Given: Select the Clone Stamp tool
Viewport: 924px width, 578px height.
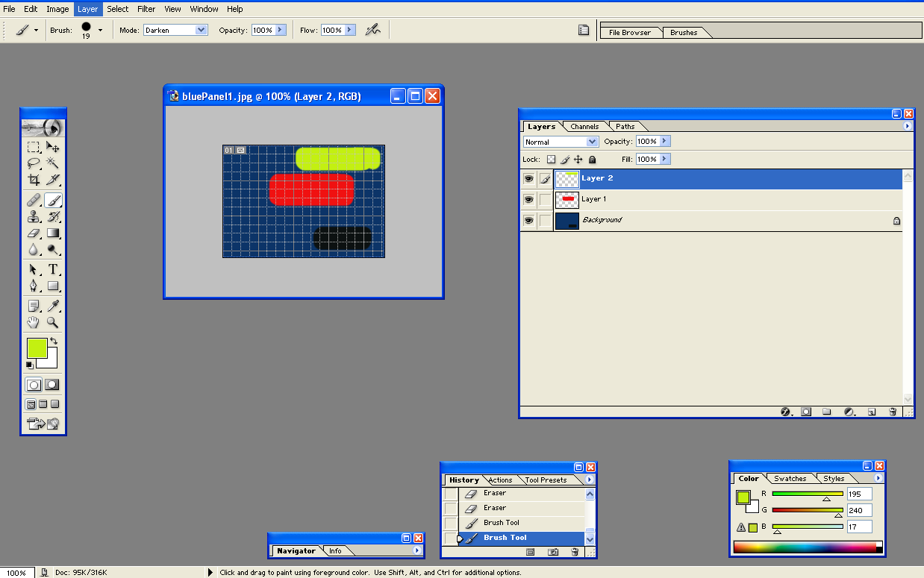Looking at the screenshot, I should click(x=34, y=216).
